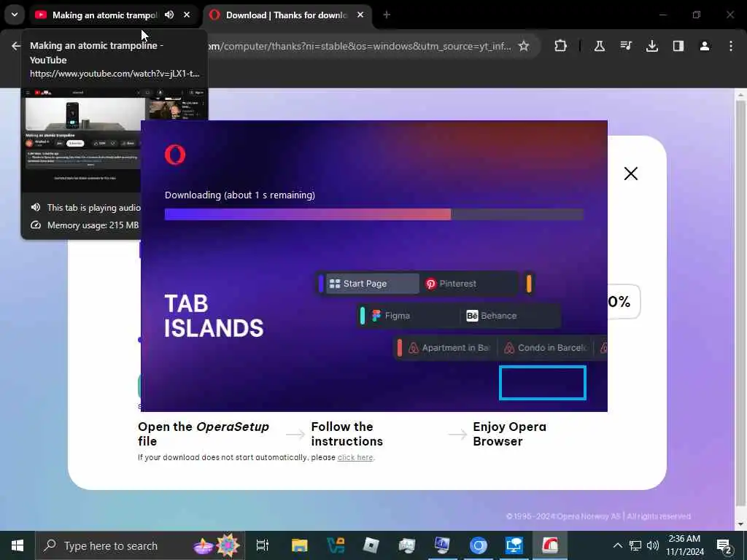This screenshot has width=747, height=560.
Task: Click the installer download progress bar
Action: point(374,214)
